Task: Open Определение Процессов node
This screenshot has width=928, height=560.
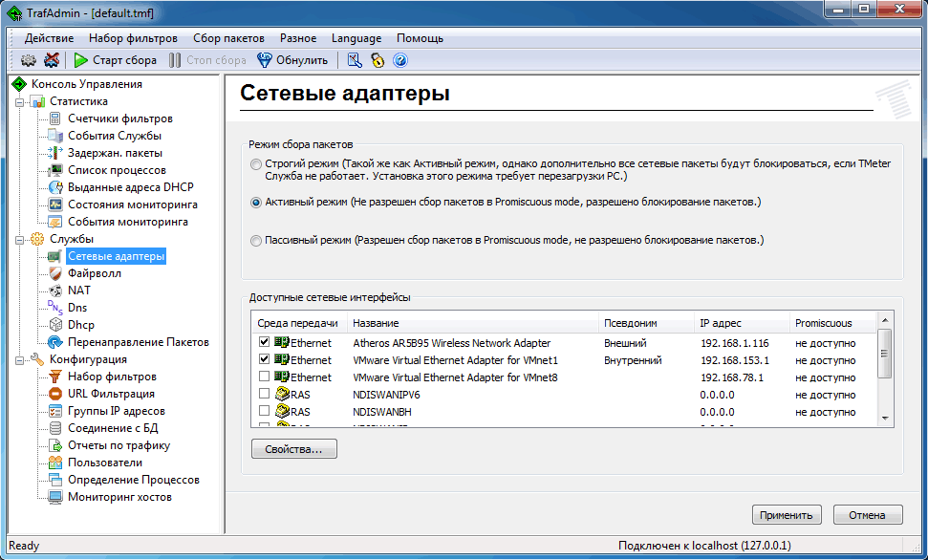Action: (134, 479)
